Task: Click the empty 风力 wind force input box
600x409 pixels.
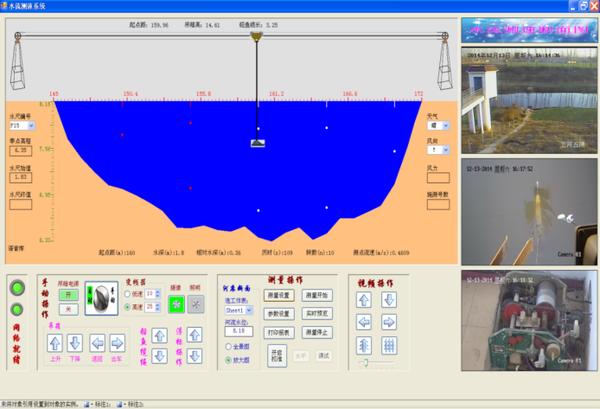Action: [438, 178]
